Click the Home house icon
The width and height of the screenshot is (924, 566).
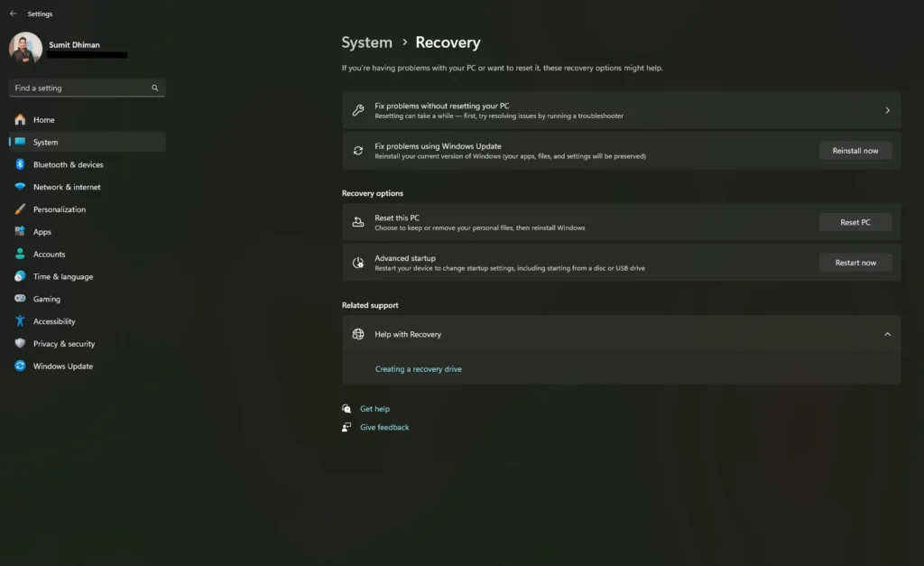(20, 120)
